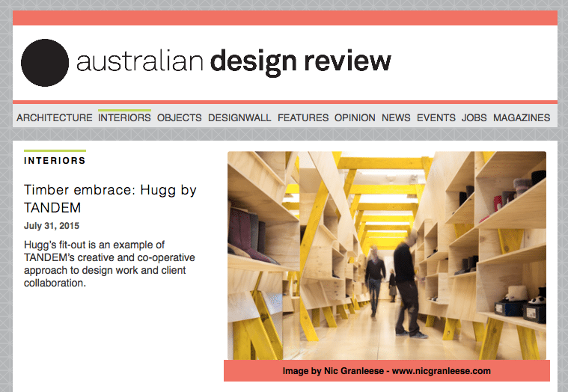Visit the News section
Screen dimensions: 568x392
pyautogui.click(x=396, y=117)
